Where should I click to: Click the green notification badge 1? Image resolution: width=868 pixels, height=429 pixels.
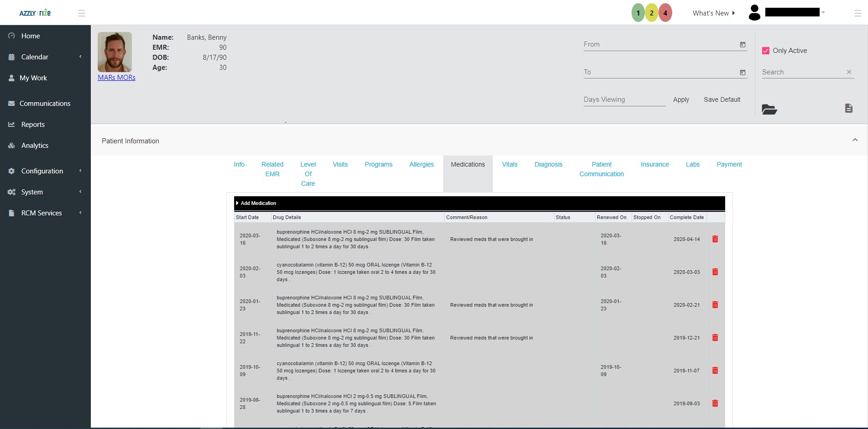click(638, 13)
